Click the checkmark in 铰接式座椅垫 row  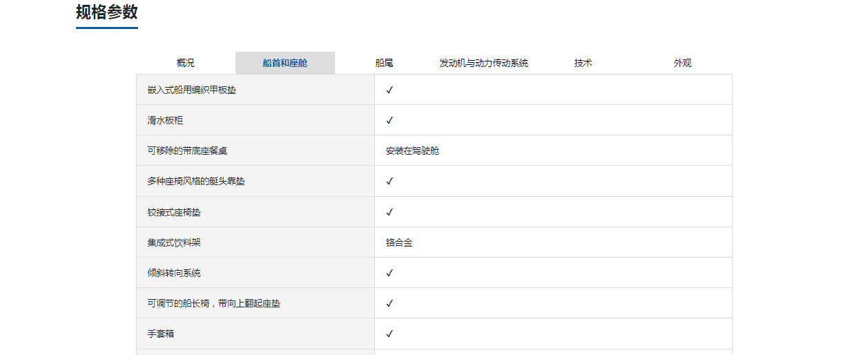[389, 212]
